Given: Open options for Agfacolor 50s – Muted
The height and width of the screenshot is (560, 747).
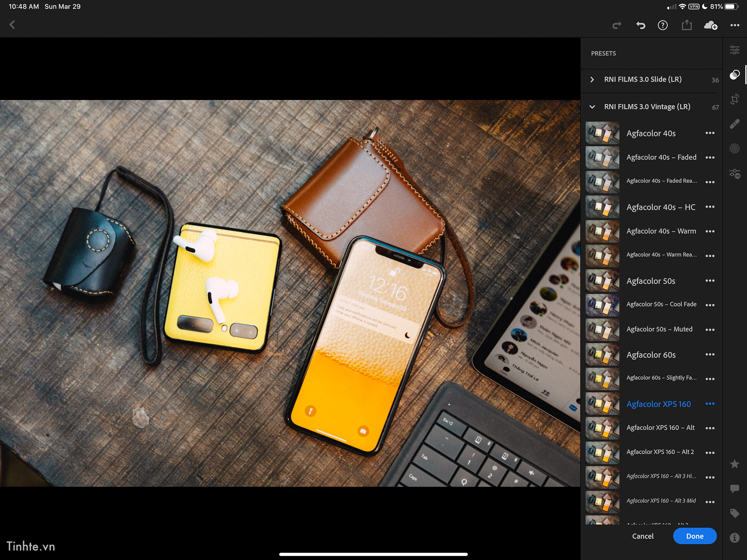Looking at the screenshot, I should (x=710, y=330).
